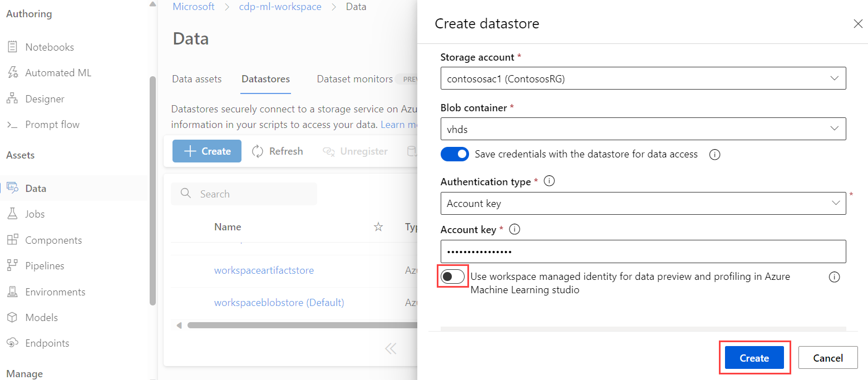This screenshot has height=380, width=868.
Task: Switch to the Data assets tab
Action: pyautogui.click(x=197, y=79)
